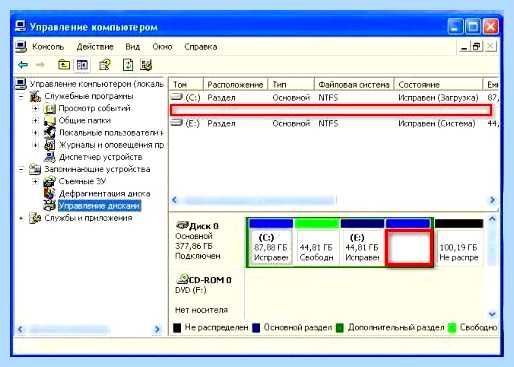Click the black Не распределен legend swatch

pyautogui.click(x=177, y=328)
